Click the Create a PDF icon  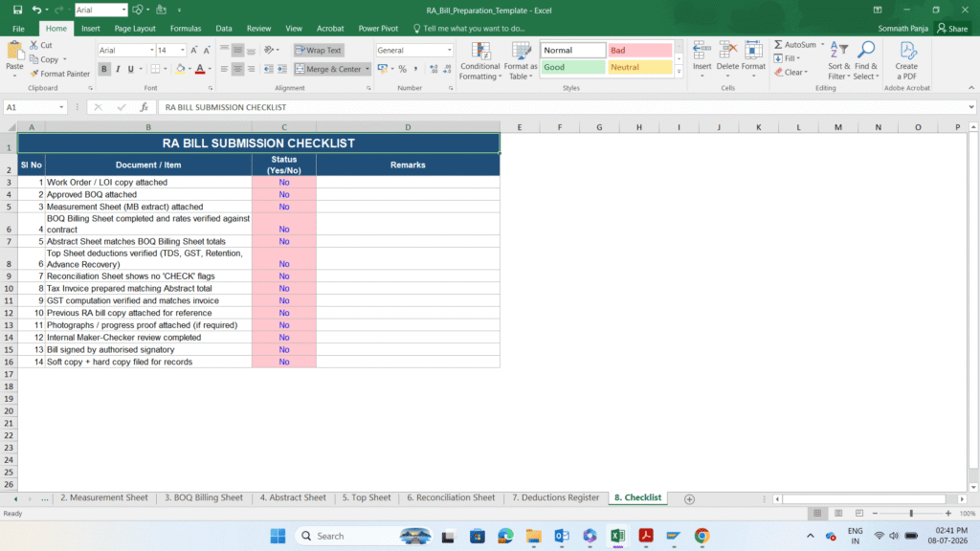[907, 51]
